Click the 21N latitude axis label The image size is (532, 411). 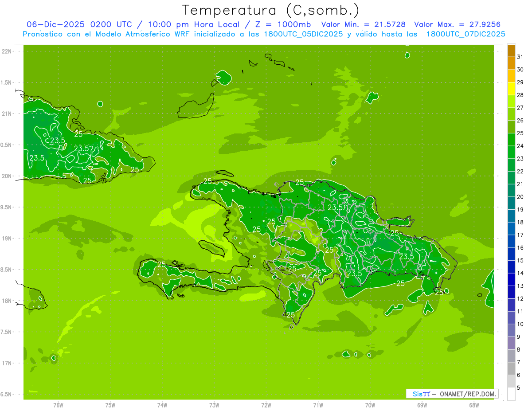coord(7,114)
